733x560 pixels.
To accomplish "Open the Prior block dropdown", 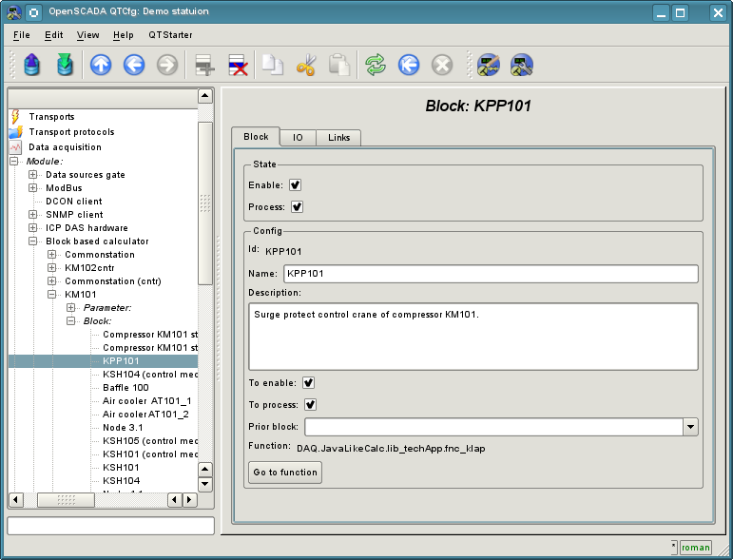I will point(691,427).
